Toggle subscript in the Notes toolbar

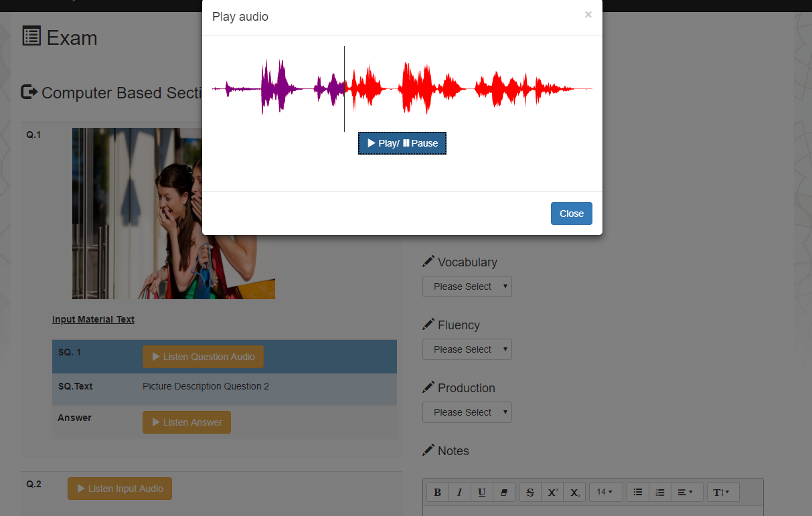click(574, 493)
